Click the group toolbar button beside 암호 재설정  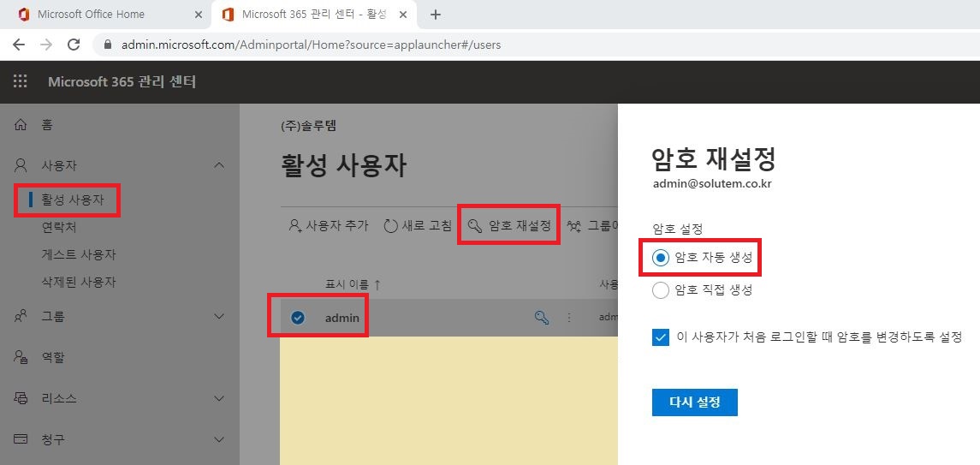pyautogui.click(x=592, y=225)
